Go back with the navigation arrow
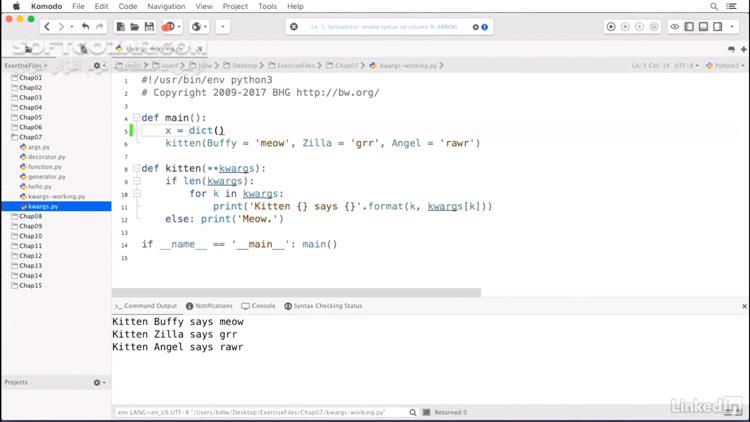Image resolution: width=750 pixels, height=422 pixels. 47,27
